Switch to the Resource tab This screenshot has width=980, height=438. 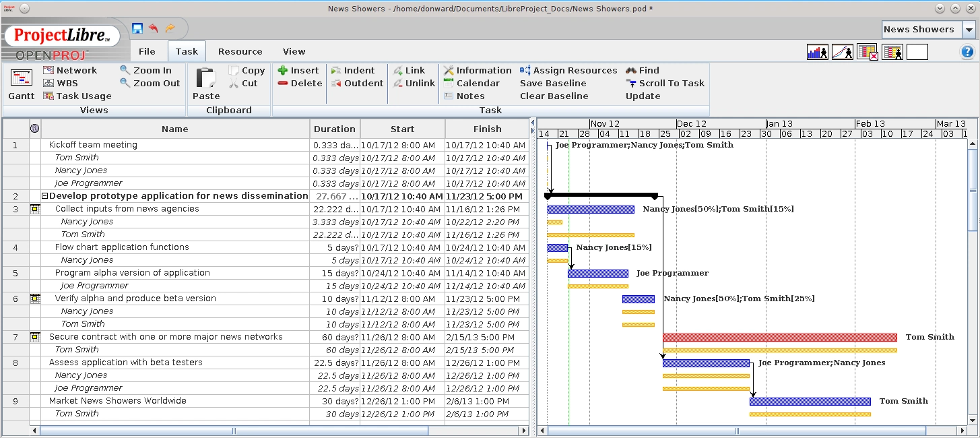(x=240, y=51)
